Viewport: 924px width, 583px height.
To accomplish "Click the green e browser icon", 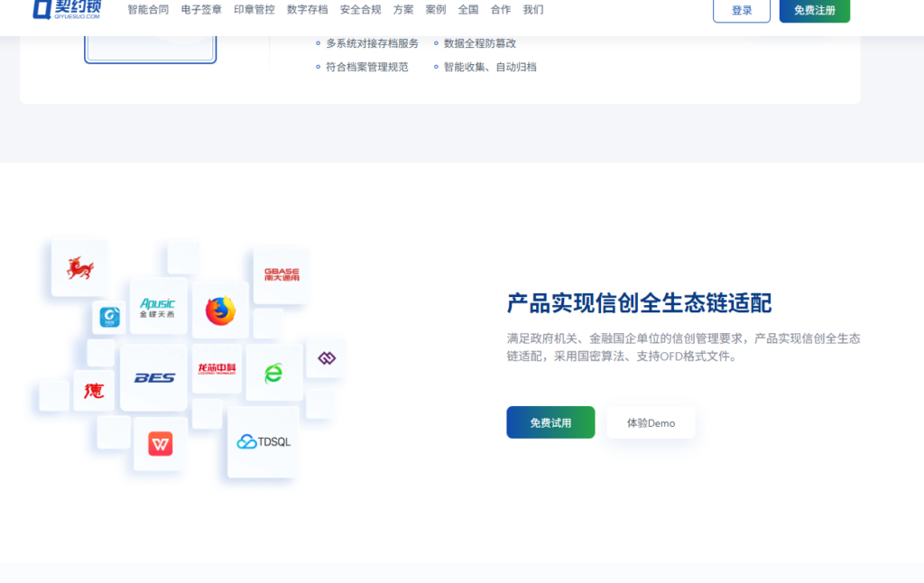I will pos(274,373).
